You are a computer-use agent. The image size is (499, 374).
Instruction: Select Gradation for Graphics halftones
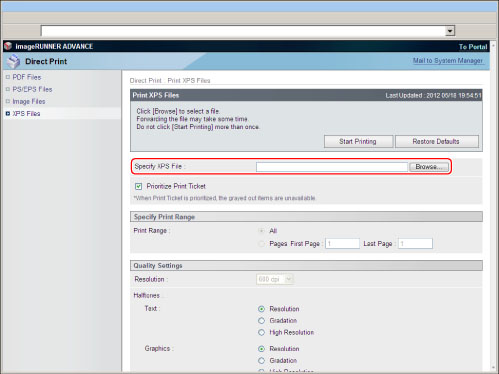pyautogui.click(x=261, y=361)
